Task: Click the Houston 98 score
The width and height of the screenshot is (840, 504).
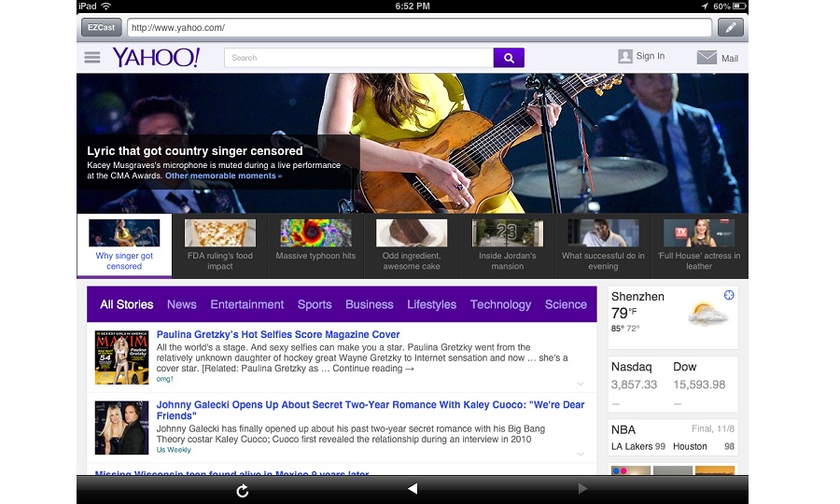Action: point(704,446)
